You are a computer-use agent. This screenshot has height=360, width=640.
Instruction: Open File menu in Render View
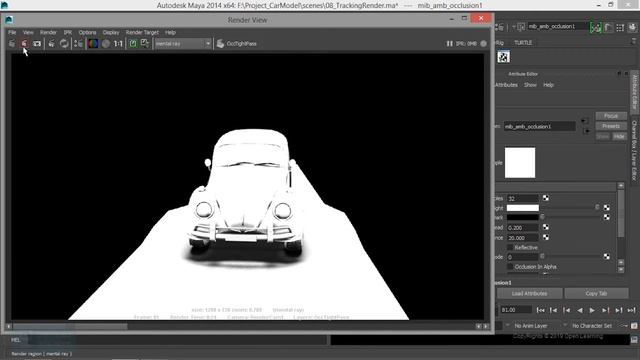pyautogui.click(x=12, y=32)
